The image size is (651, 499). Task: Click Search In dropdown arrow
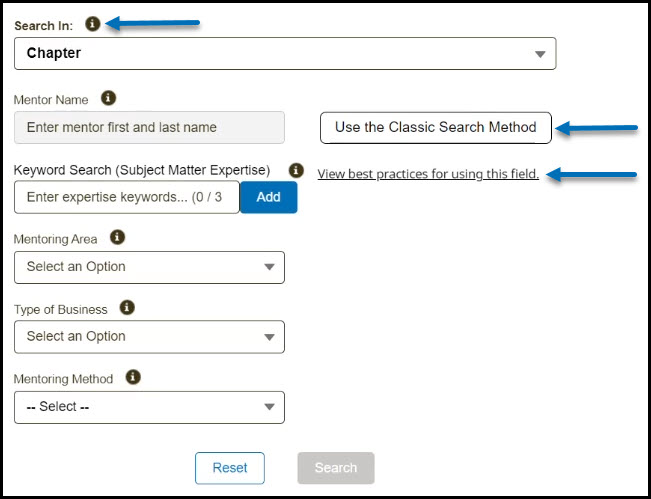coord(540,54)
